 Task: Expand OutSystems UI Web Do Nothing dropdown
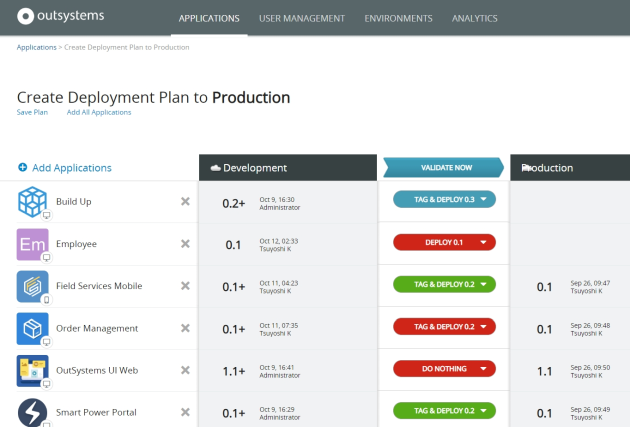coord(483,369)
